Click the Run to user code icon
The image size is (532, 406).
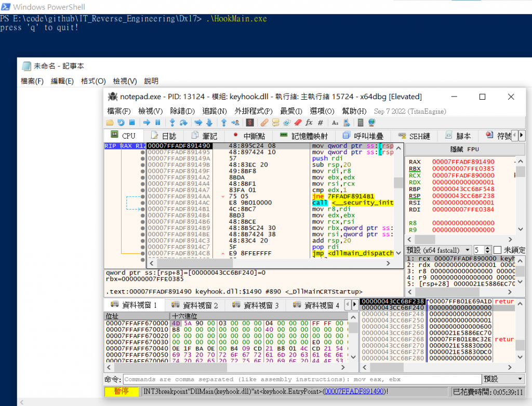(235, 123)
